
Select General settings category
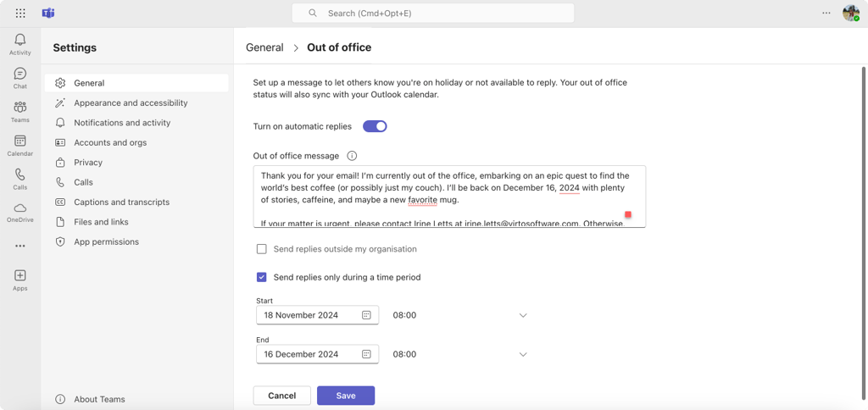pyautogui.click(x=136, y=83)
